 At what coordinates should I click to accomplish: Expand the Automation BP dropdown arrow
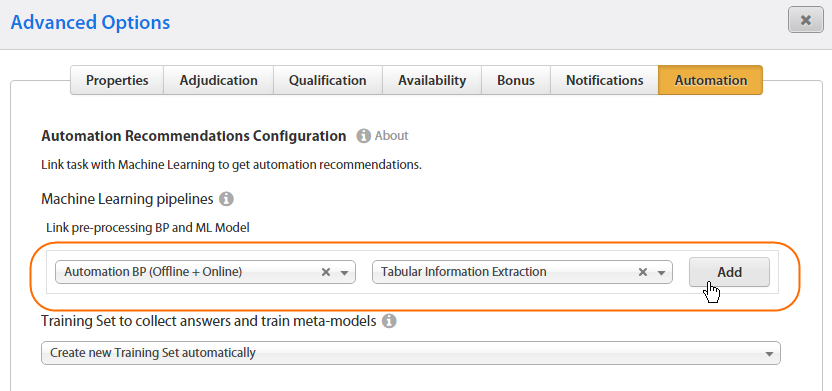344,273
